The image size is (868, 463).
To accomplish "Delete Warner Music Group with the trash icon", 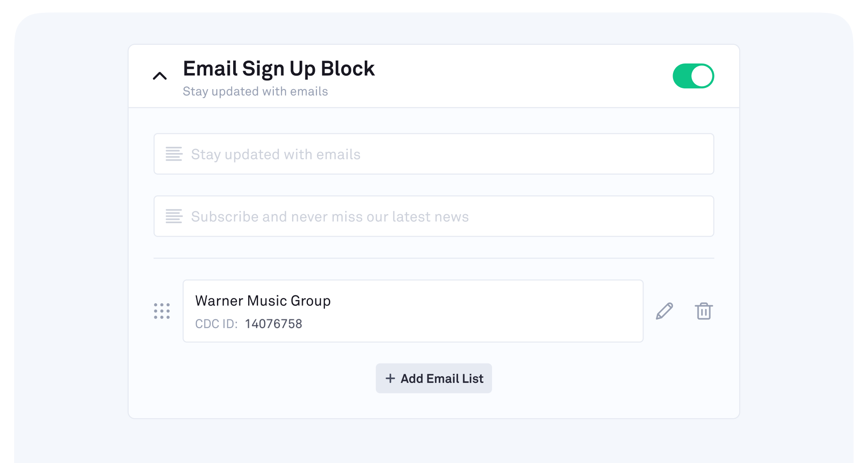I will point(703,311).
